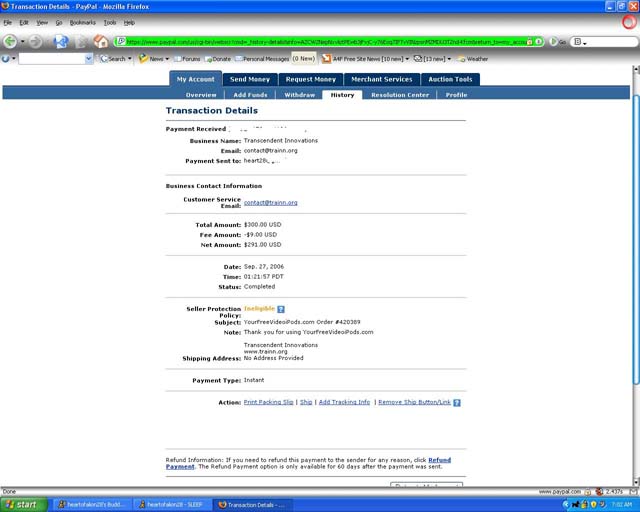Go back with the green Back arrow
Screen dimensions: 640x512
[x=10, y=41]
